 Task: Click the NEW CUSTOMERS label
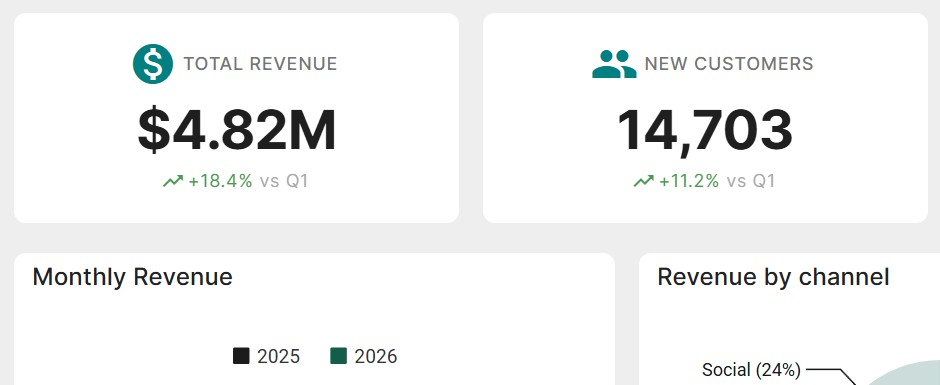click(729, 64)
